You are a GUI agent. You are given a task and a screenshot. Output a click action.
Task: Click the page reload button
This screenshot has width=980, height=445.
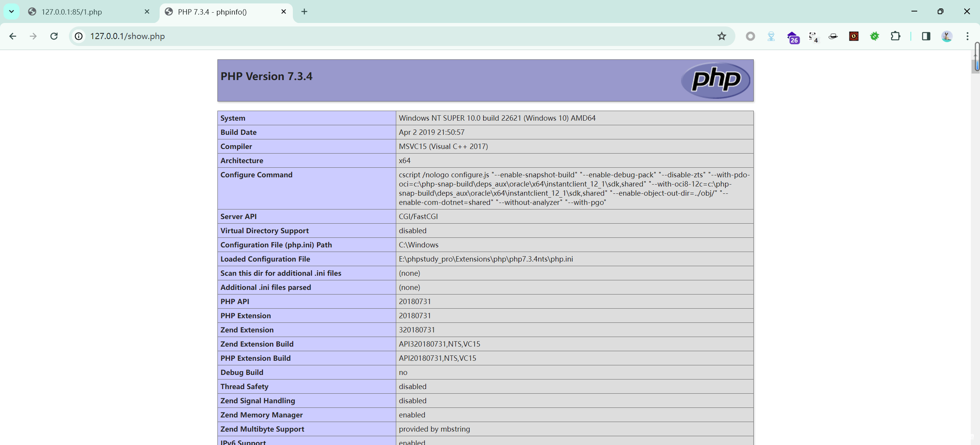[54, 36]
